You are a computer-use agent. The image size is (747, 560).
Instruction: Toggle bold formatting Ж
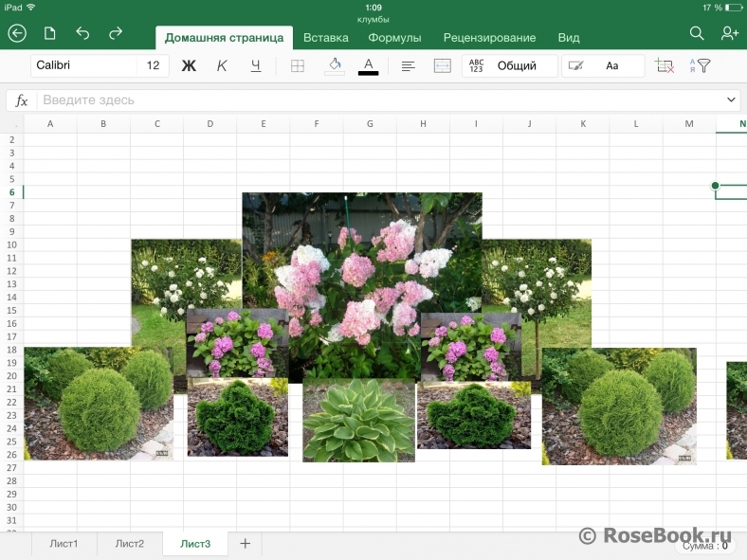(189, 66)
